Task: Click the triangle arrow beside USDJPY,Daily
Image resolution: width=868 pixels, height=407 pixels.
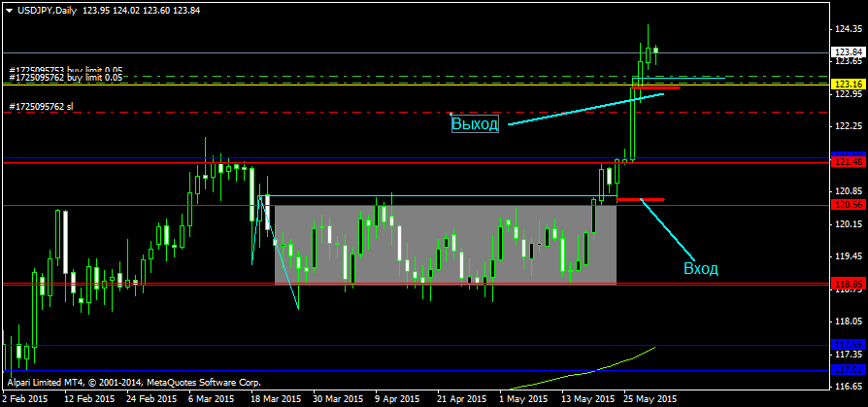Action: [10, 10]
